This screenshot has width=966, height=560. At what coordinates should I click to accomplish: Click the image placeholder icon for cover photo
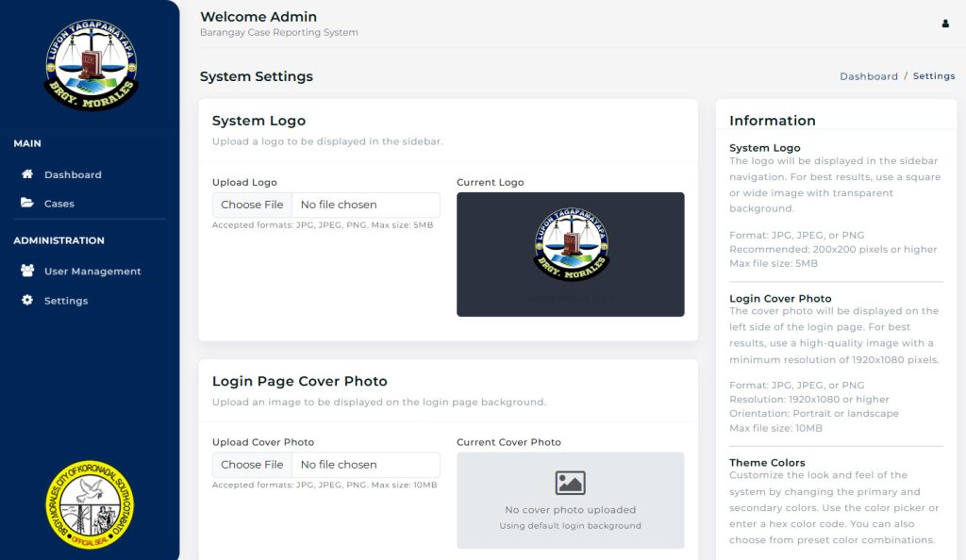coord(570,483)
